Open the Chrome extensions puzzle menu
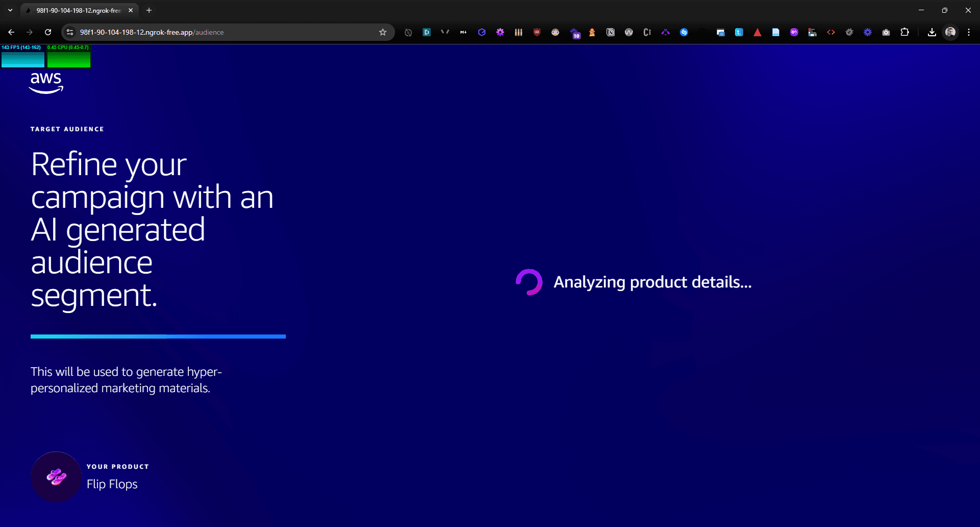The image size is (980, 527). [x=904, y=32]
